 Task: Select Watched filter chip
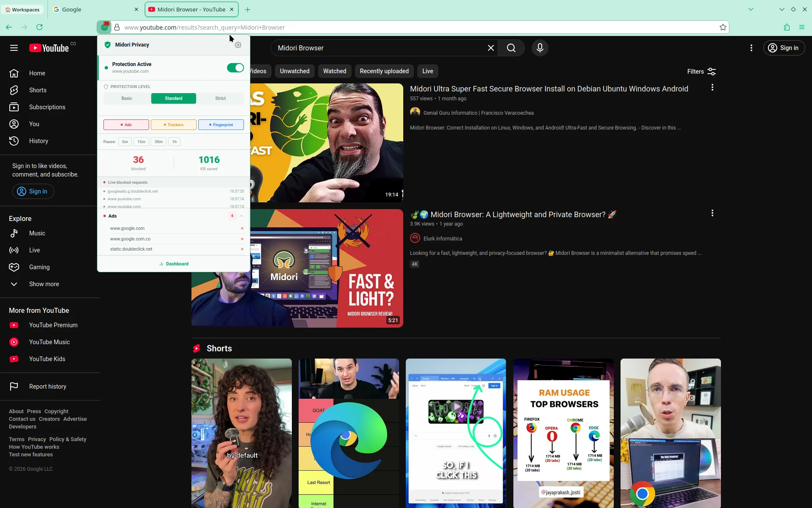point(335,71)
